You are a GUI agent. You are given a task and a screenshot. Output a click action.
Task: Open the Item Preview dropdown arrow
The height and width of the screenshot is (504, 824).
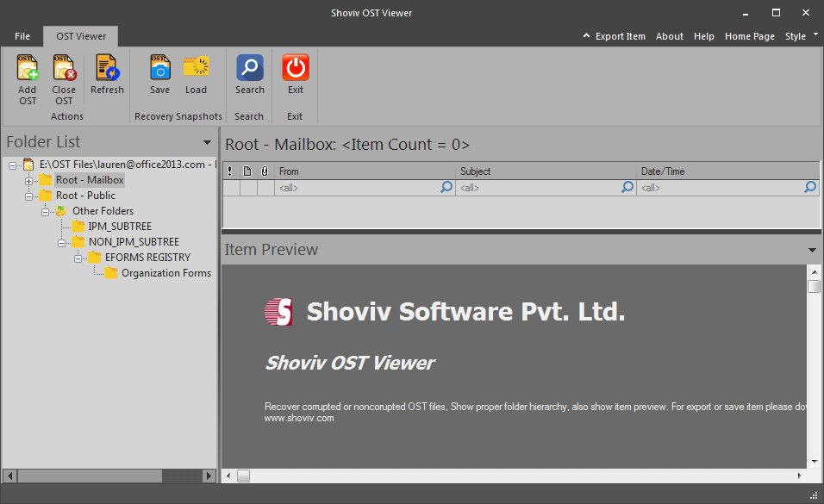click(x=813, y=250)
